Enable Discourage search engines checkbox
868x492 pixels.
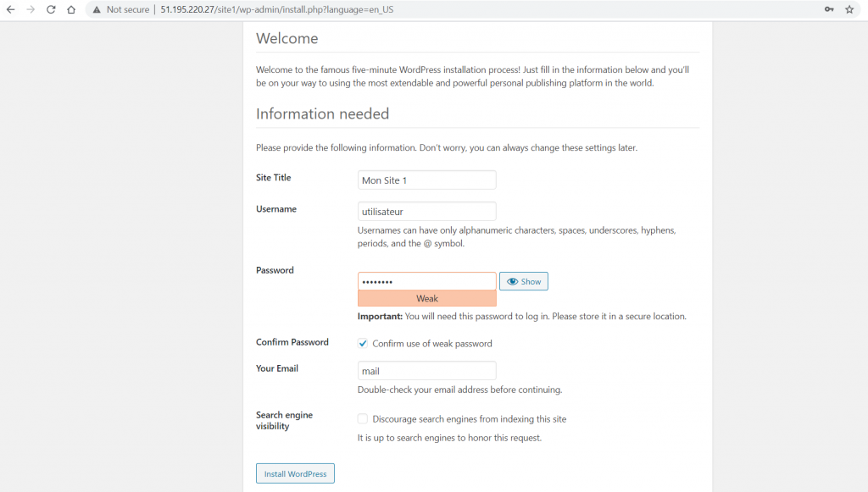coord(363,419)
